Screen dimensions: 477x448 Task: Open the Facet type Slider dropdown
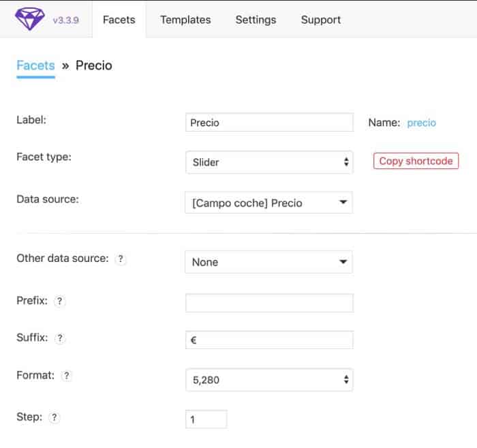click(269, 162)
